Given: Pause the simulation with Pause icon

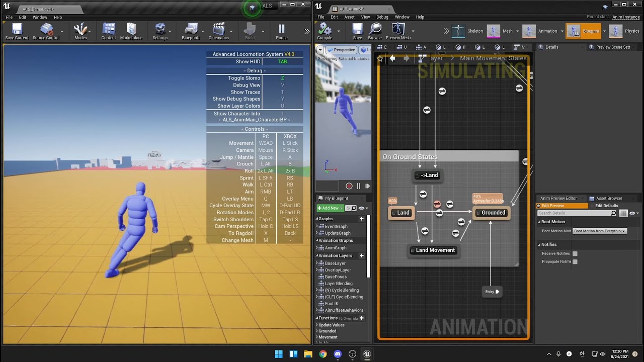Looking at the screenshot, I should click(282, 31).
